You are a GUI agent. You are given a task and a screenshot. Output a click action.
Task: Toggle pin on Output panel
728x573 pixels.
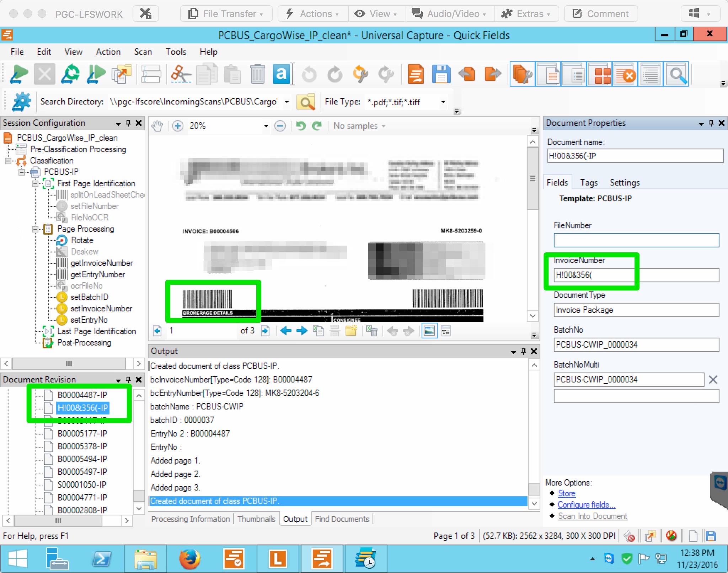point(523,351)
